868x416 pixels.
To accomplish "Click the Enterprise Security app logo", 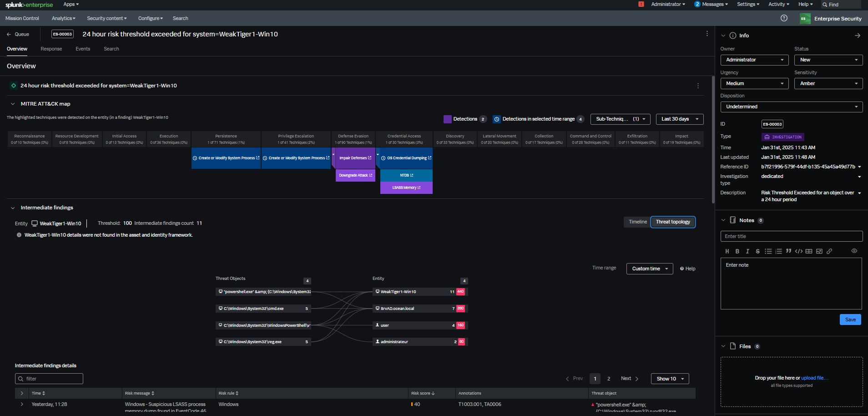I will (805, 19).
